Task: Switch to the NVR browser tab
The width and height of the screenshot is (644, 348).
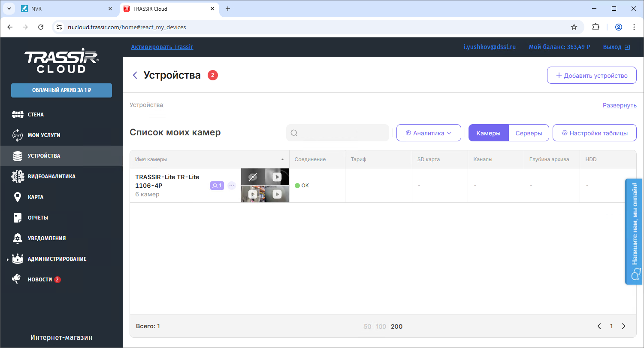Action: pyautogui.click(x=68, y=9)
